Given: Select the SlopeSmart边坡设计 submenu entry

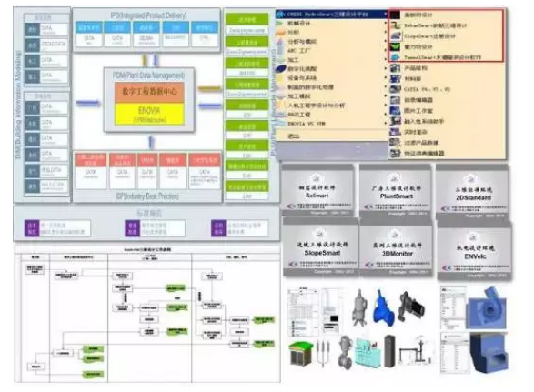Looking at the screenshot, I should click(429, 36).
